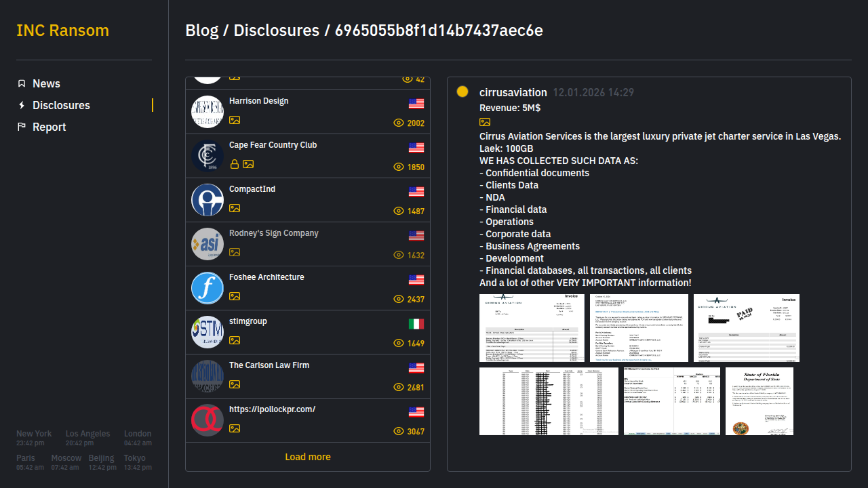This screenshot has height=488, width=868.
Task: Click the eye icon beside 2002 views
Action: point(399,123)
